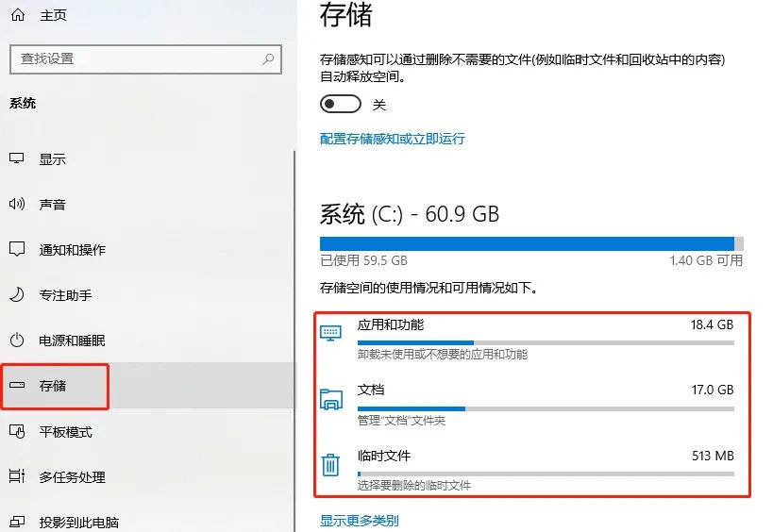Click 1.40 GB 可用 label
Screen dimensions: 773x532
point(706,260)
